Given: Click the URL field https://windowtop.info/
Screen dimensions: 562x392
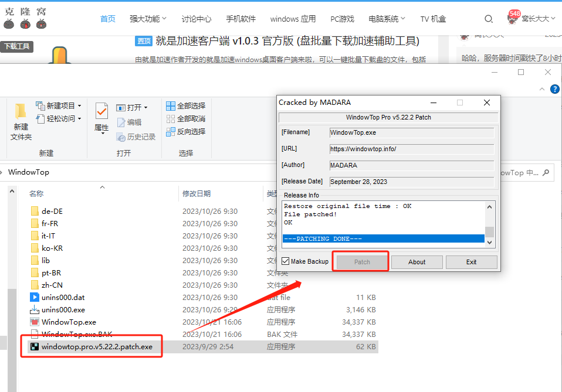Looking at the screenshot, I should pos(411,149).
